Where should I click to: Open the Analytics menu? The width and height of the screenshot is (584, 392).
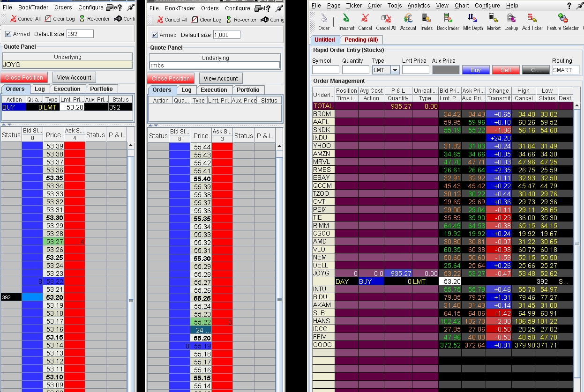(419, 6)
